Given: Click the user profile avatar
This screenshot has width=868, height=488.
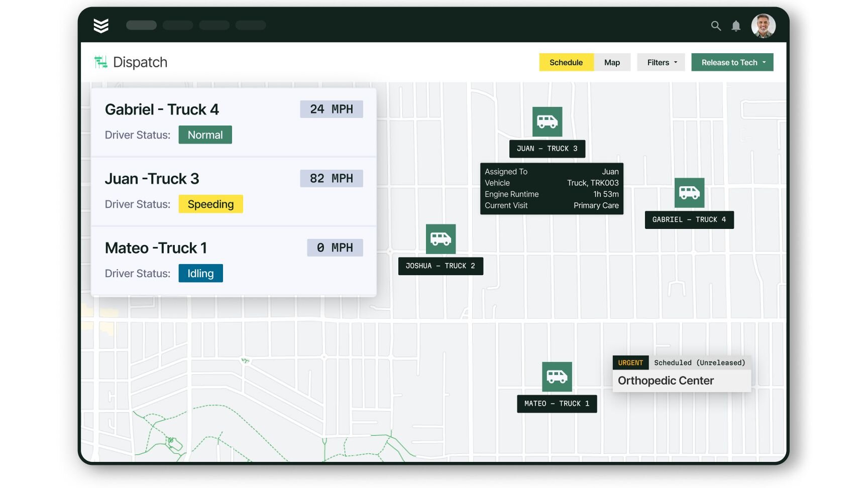Looking at the screenshot, I should click(763, 26).
